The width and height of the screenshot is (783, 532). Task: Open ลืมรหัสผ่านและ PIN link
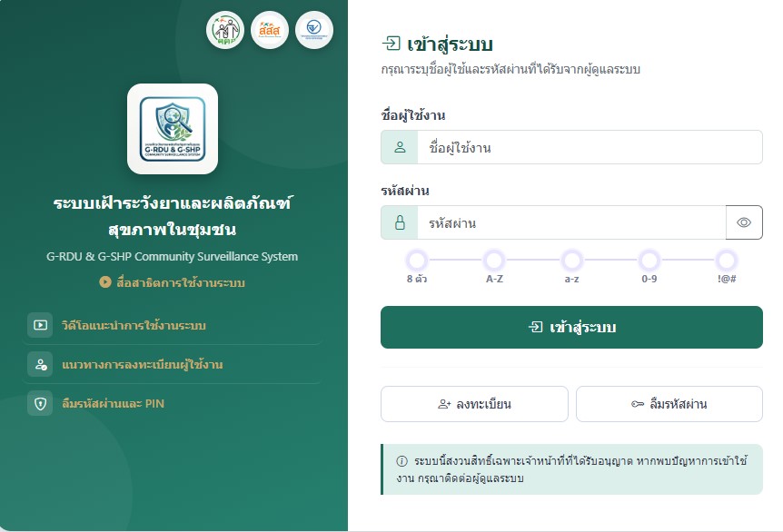(x=113, y=403)
